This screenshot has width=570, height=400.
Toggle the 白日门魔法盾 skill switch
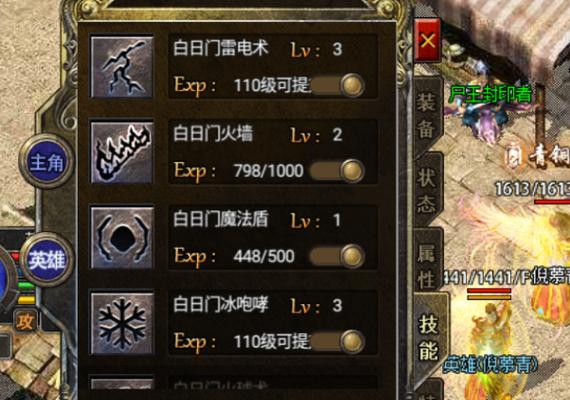pyautogui.click(x=337, y=256)
